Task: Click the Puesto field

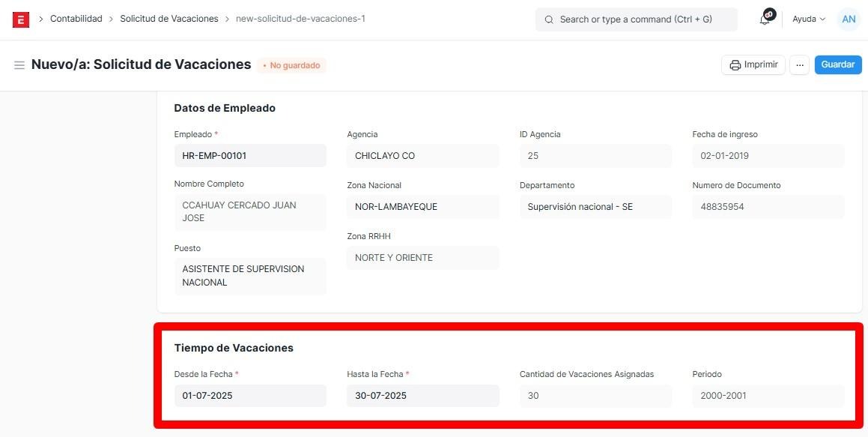Action: (250, 276)
